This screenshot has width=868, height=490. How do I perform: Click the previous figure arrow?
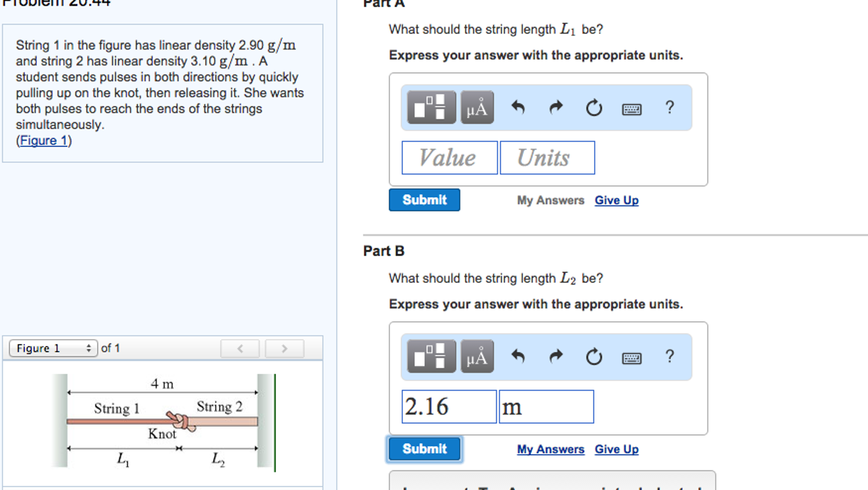click(x=240, y=348)
